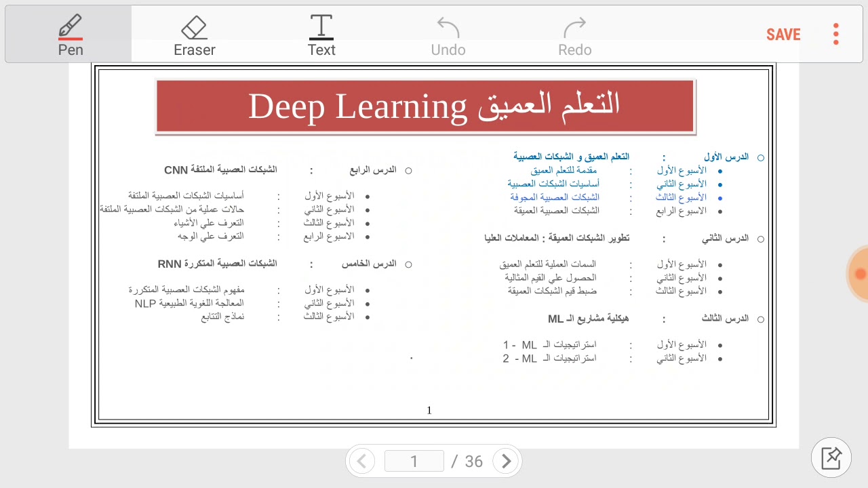Redo the last annotation
This screenshot has width=868, height=488.
575,35
